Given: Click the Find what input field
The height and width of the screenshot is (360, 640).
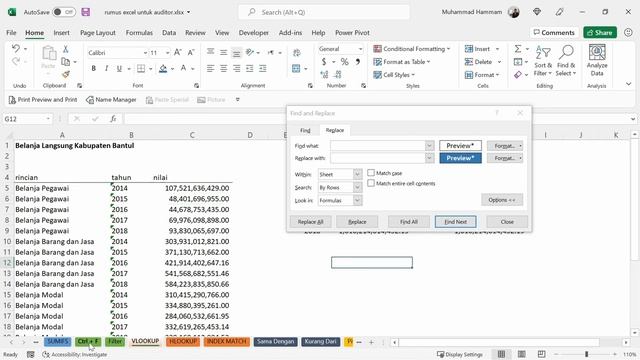Looking at the screenshot, I should (378, 146).
